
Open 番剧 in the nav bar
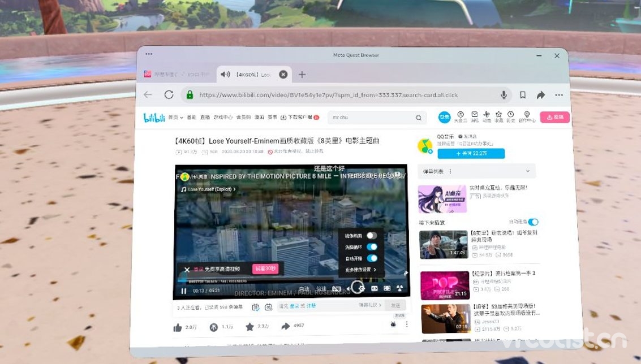point(191,117)
